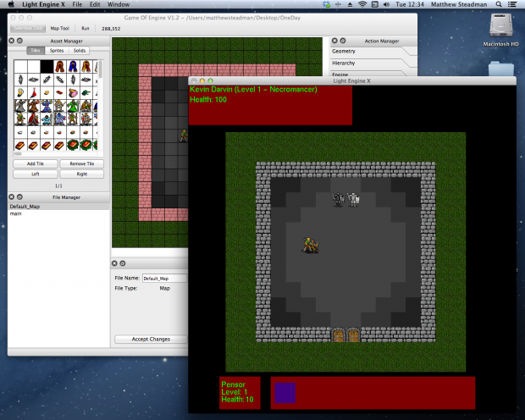525x420 pixels.
Task: Open the Wi-Fi status menu
Action: 362,4
